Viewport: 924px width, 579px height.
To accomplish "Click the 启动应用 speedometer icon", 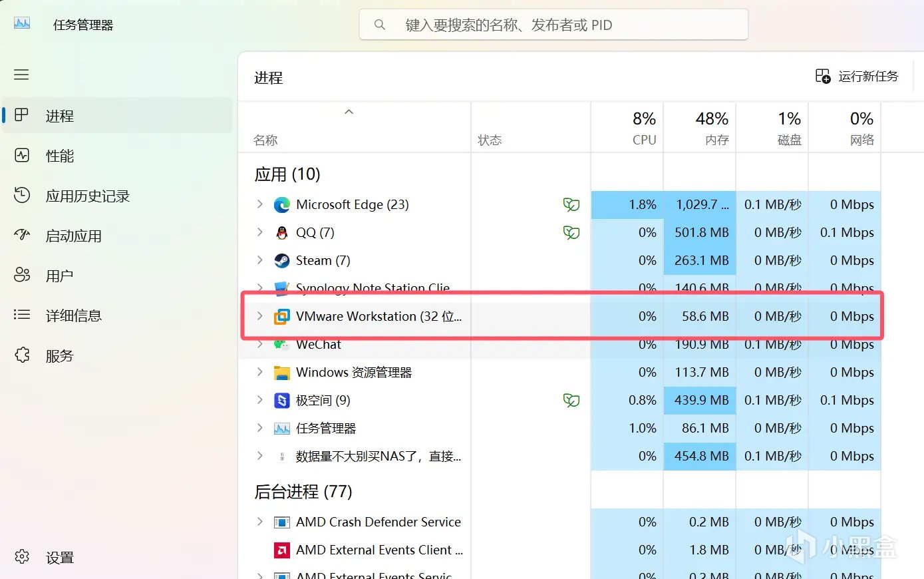I will click(22, 235).
